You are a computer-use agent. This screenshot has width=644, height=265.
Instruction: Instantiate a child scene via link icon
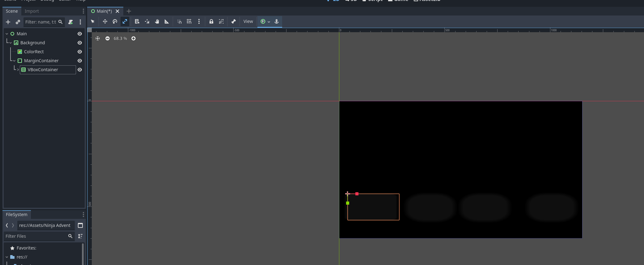pos(18,22)
